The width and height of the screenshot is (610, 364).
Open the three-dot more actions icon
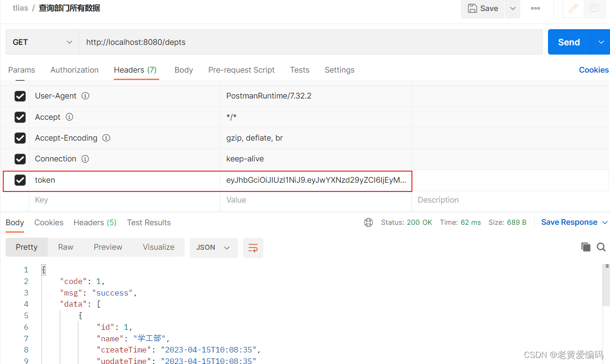535,8
